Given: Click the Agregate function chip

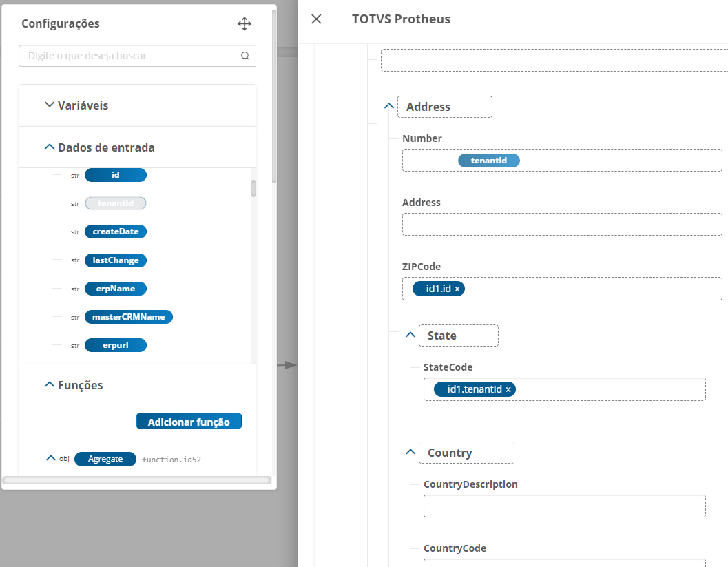Looking at the screenshot, I should 105,459.
